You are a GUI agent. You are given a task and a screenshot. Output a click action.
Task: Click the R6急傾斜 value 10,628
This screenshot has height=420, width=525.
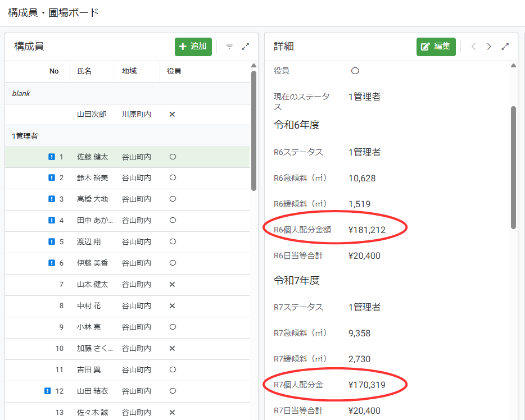tap(362, 178)
